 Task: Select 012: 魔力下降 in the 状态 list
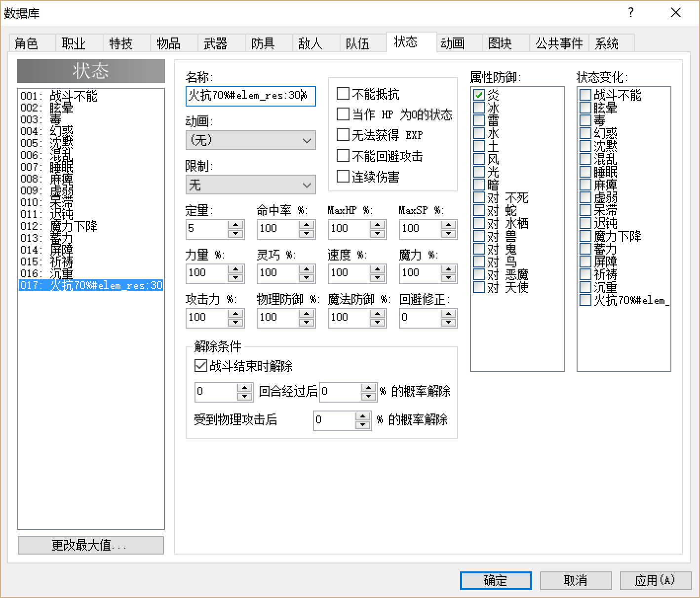(x=91, y=226)
